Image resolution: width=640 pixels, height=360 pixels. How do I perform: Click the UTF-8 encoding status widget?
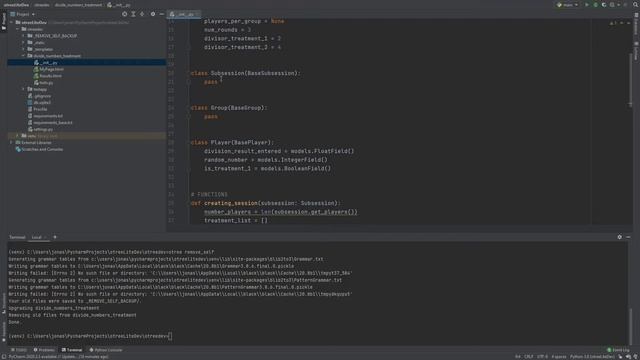pos(542,357)
